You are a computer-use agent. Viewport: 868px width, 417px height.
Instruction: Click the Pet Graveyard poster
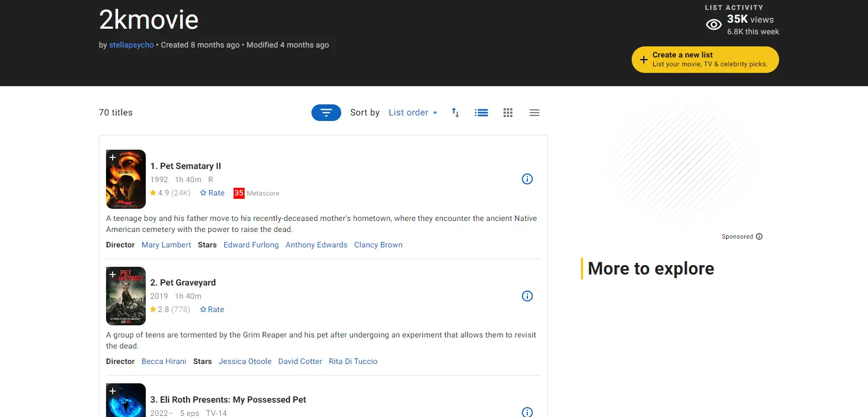click(x=126, y=296)
